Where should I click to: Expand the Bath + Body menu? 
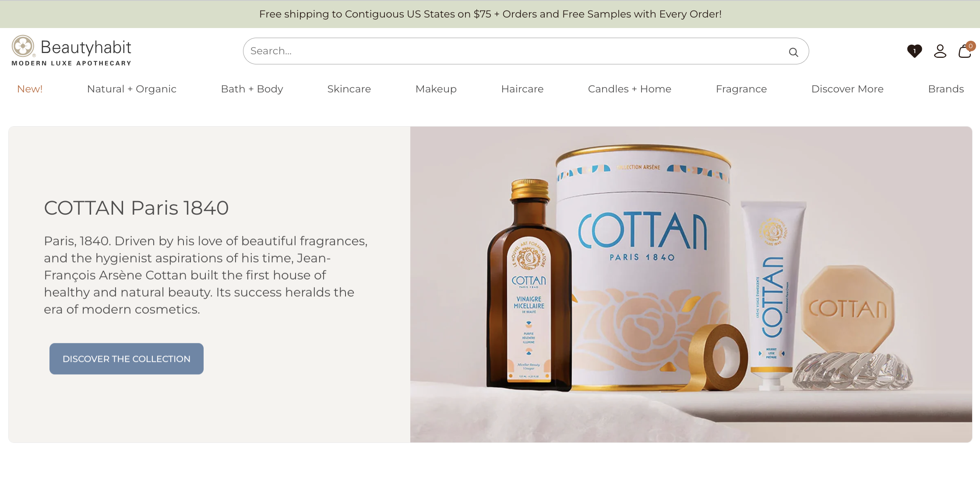point(252,89)
